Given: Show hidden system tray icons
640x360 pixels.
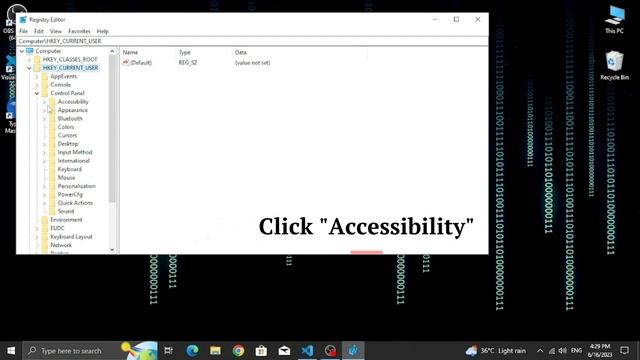Looking at the screenshot, I should (540, 351).
